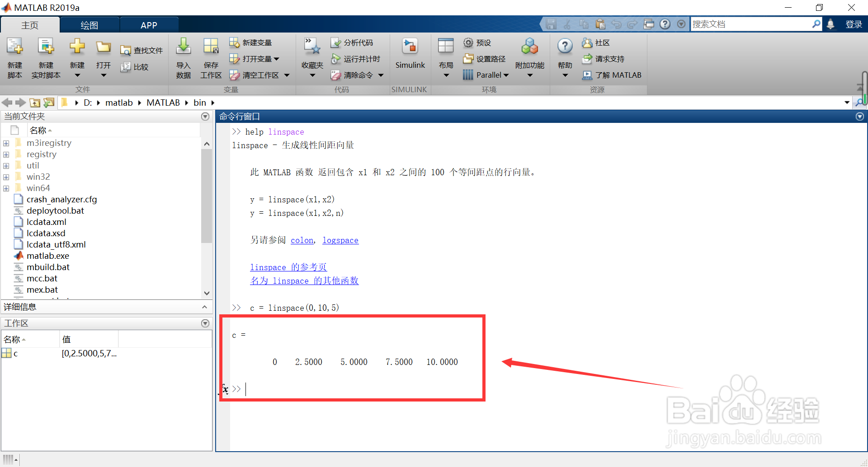The height and width of the screenshot is (467, 868).
Task: Switch to the APP tab
Action: [x=149, y=25]
